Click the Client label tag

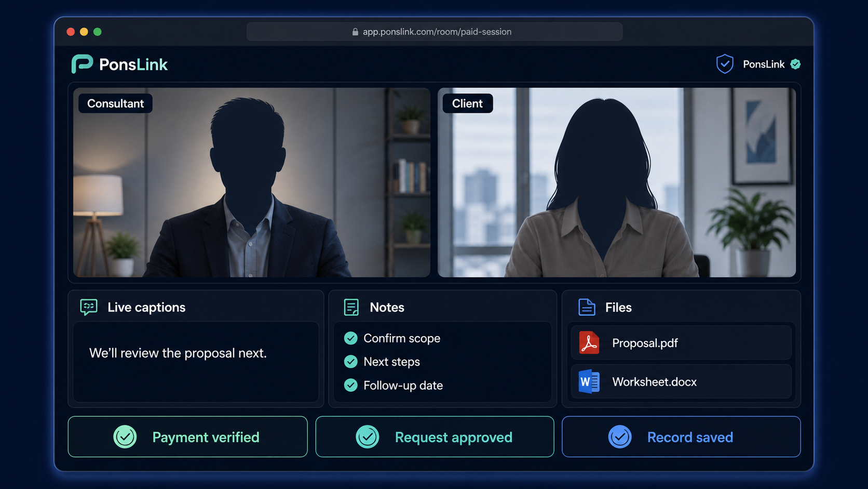467,103
